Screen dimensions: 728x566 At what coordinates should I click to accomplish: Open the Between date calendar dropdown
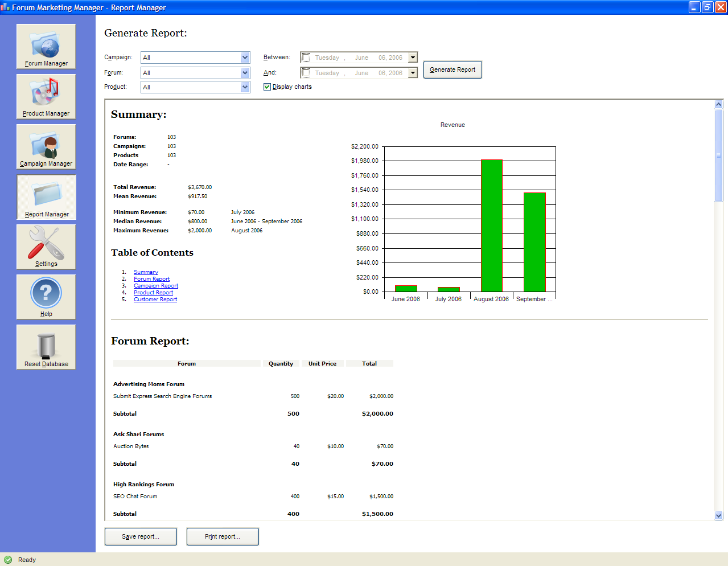413,58
